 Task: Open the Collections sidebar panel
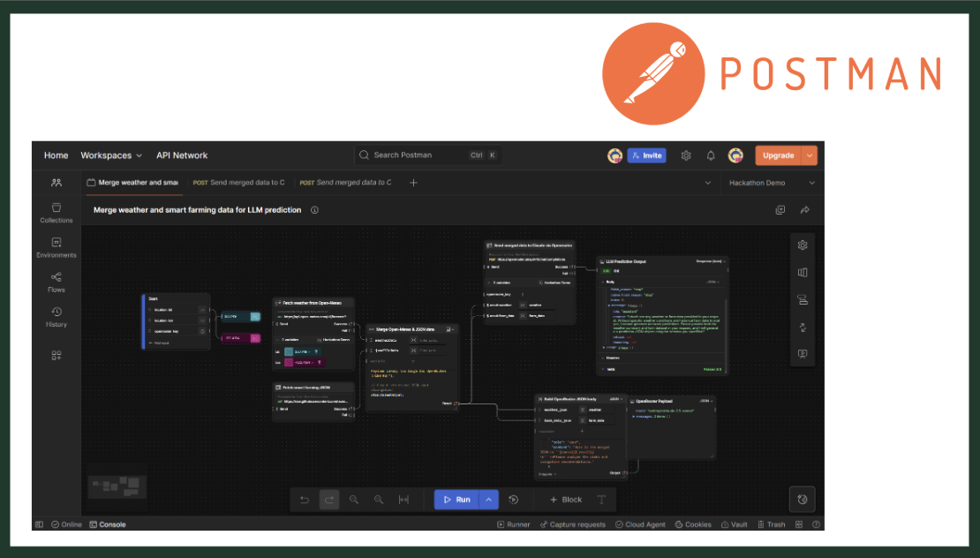point(57,213)
